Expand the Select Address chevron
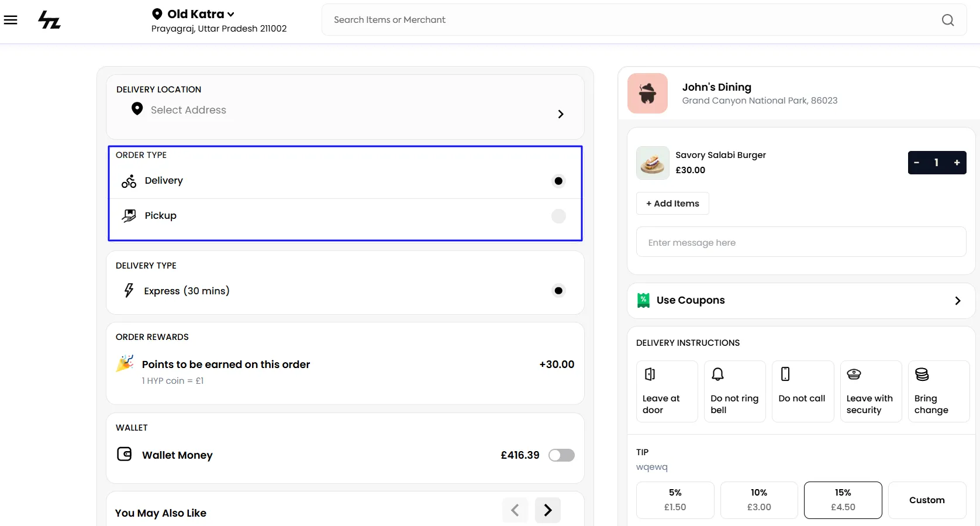 click(x=561, y=114)
